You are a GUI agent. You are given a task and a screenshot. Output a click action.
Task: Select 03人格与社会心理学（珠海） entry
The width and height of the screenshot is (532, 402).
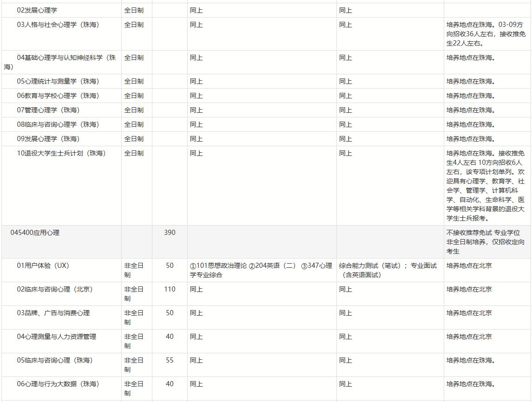pos(58,25)
